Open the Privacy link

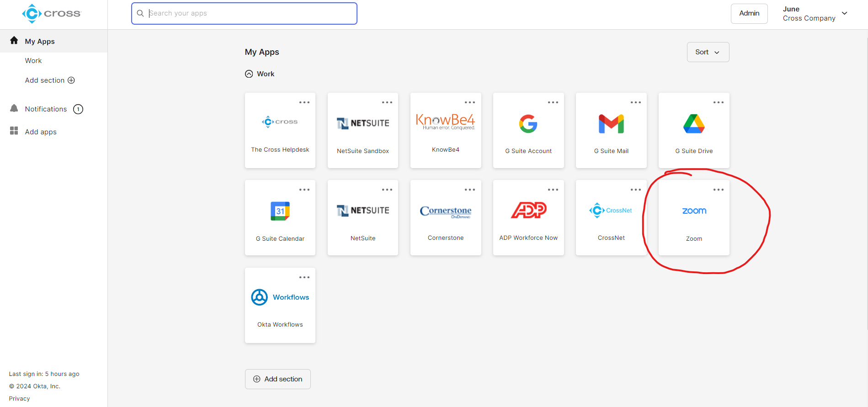pyautogui.click(x=20, y=398)
